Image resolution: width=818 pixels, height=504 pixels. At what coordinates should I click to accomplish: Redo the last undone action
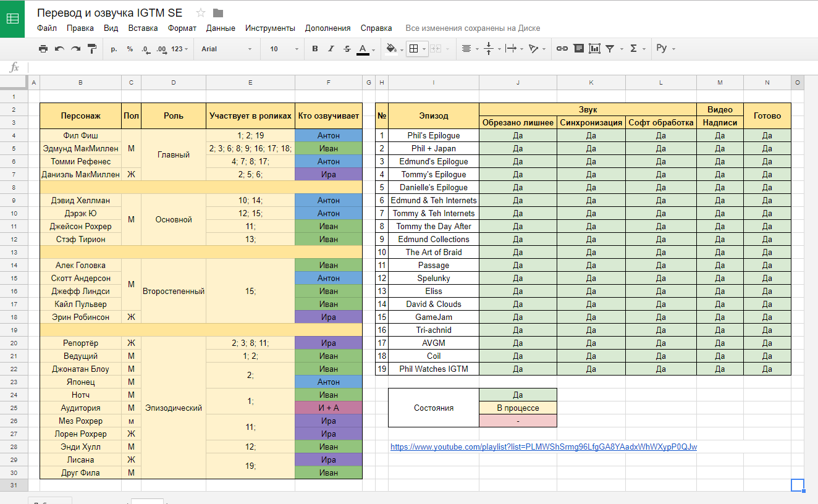click(75, 49)
